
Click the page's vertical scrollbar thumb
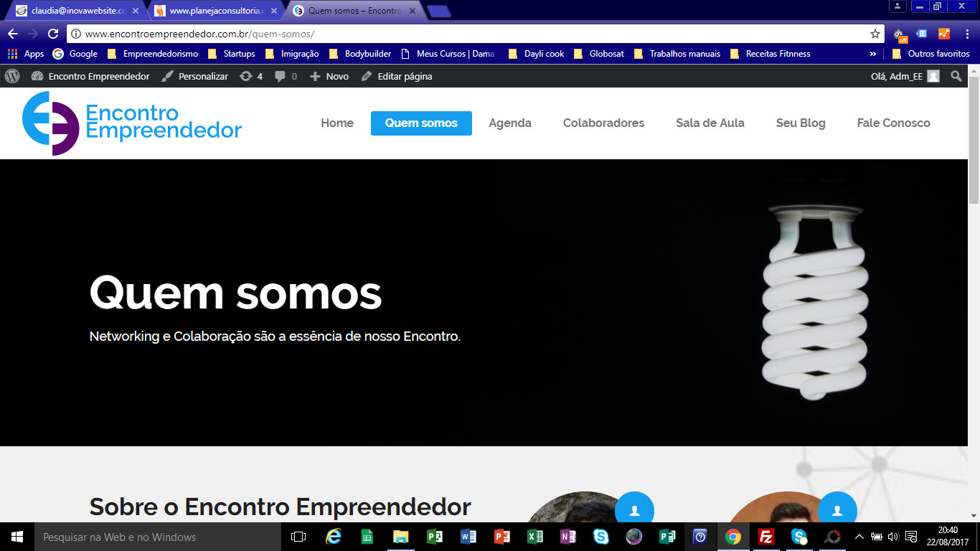(974, 143)
